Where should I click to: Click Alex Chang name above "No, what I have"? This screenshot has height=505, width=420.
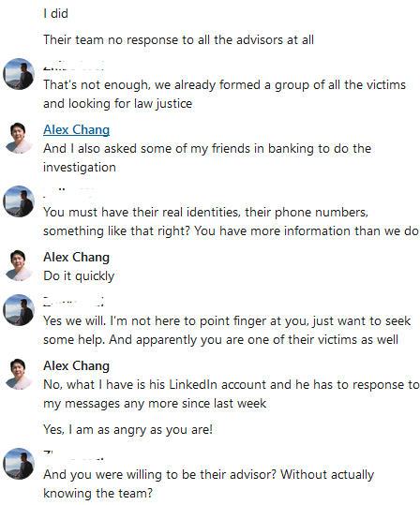click(76, 365)
